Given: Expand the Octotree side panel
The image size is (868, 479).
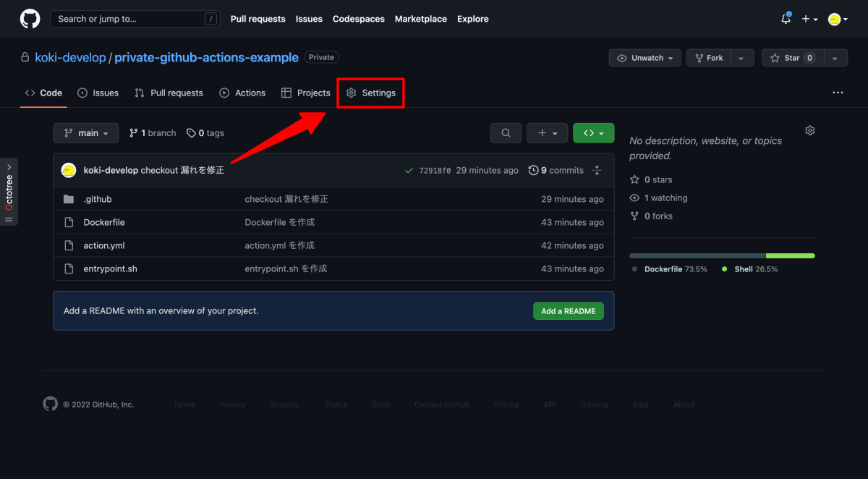Looking at the screenshot, I should pyautogui.click(x=9, y=192).
